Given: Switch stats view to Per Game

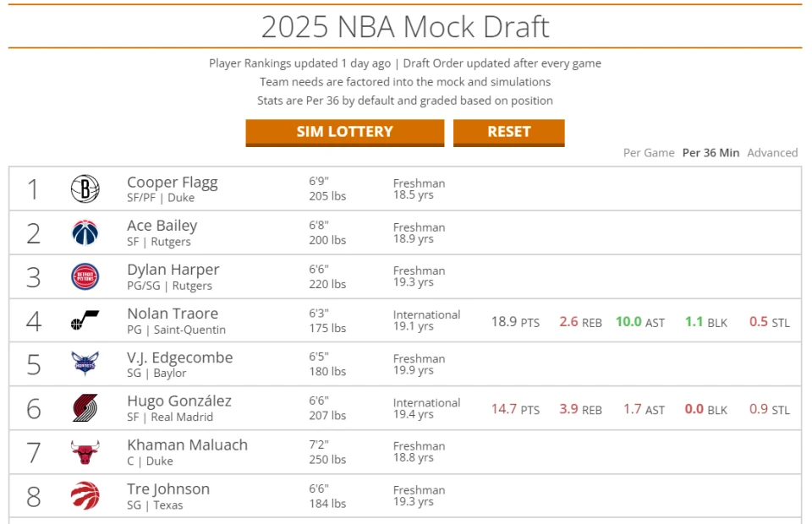Looking at the screenshot, I should [649, 153].
